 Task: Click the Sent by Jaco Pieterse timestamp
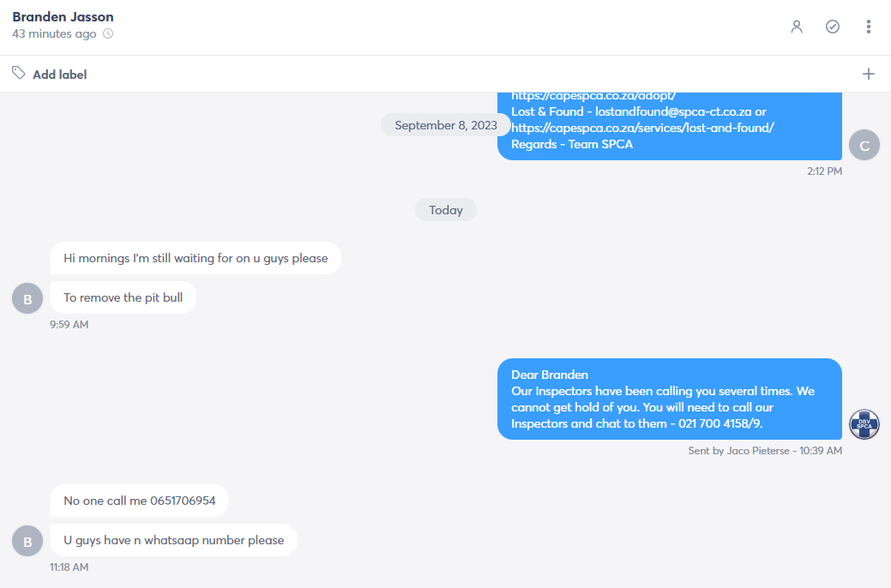click(765, 451)
